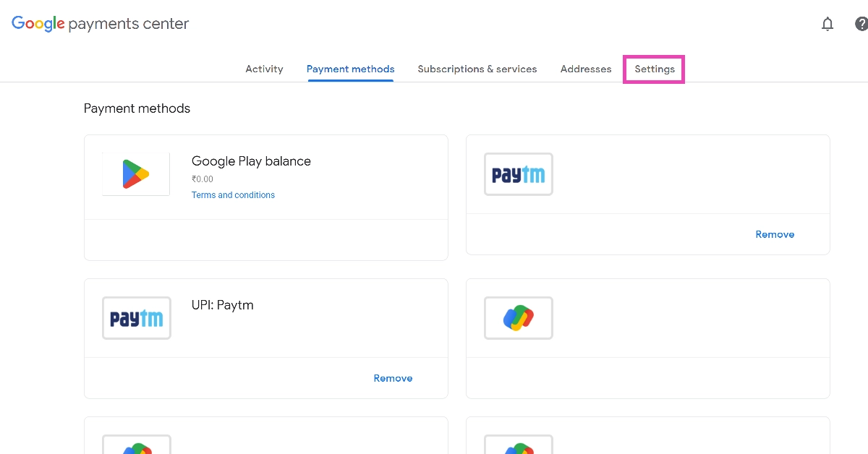Go to the Addresses tab
Image resolution: width=868 pixels, height=454 pixels.
pyautogui.click(x=586, y=69)
